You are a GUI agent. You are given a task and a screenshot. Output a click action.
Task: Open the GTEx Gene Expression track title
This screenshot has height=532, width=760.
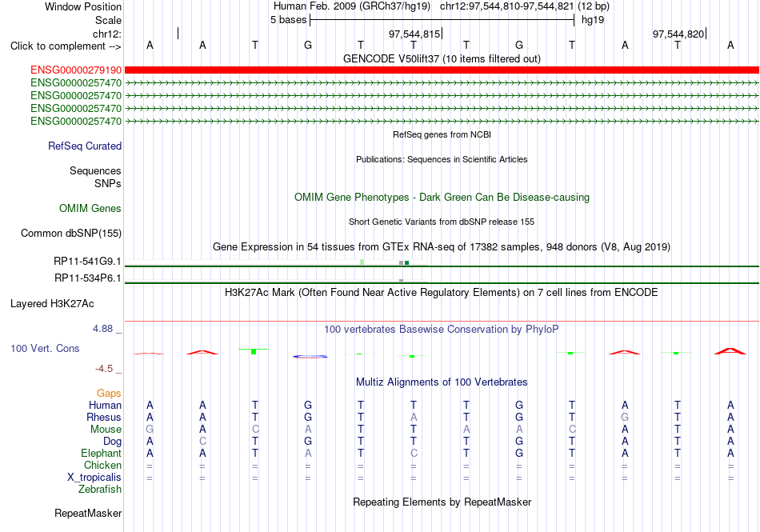click(x=442, y=246)
